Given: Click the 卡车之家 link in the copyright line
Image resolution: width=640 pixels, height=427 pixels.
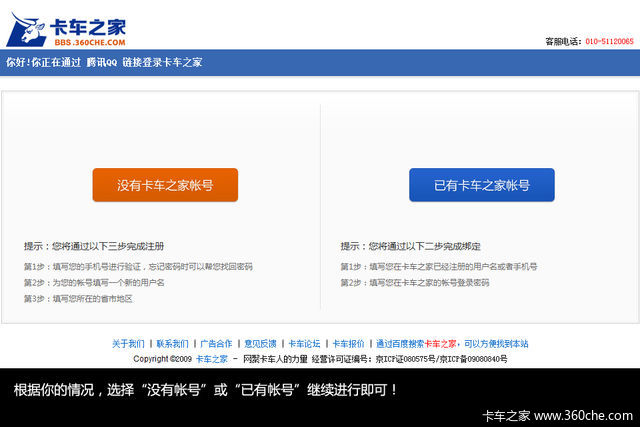Looking at the screenshot, I should 210,359.
